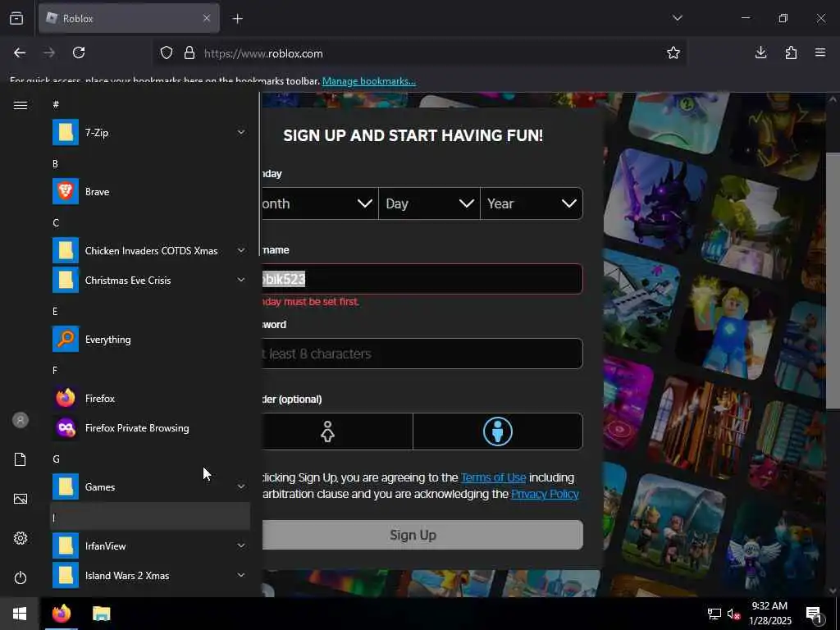Open Settings gear in Start sidebar

[x=21, y=538]
